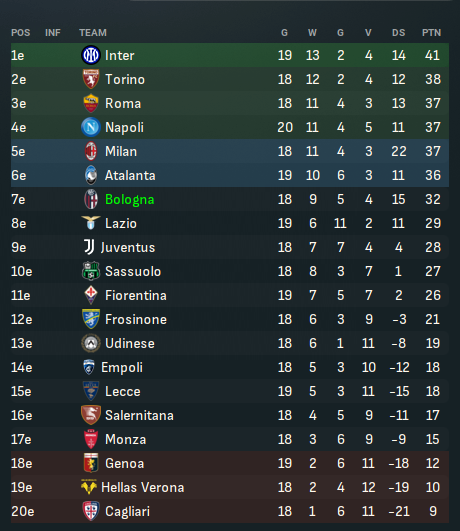Image resolution: width=460 pixels, height=531 pixels.
Task: Click the Juventus logo icon
Action: [x=89, y=247]
